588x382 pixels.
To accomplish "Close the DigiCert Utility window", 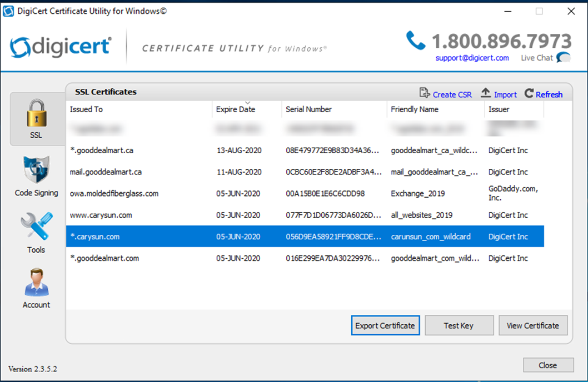I will tap(571, 11).
